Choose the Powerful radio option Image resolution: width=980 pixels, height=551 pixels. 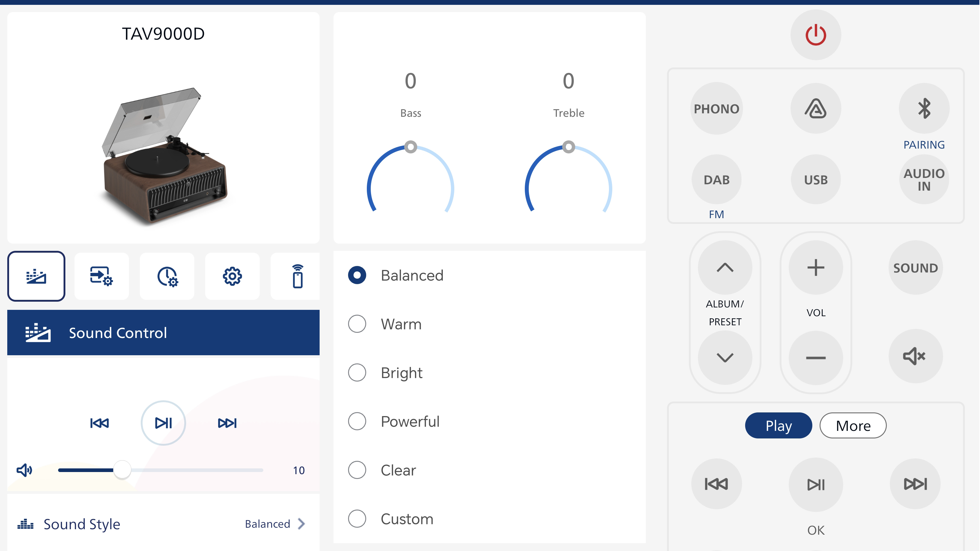(357, 421)
